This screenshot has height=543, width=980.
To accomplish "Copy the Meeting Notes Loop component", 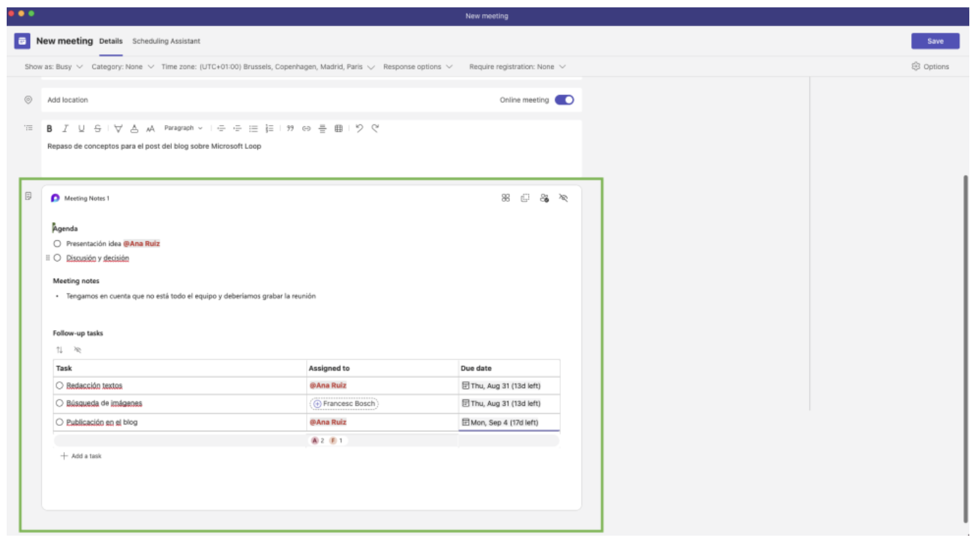I will pos(525,198).
